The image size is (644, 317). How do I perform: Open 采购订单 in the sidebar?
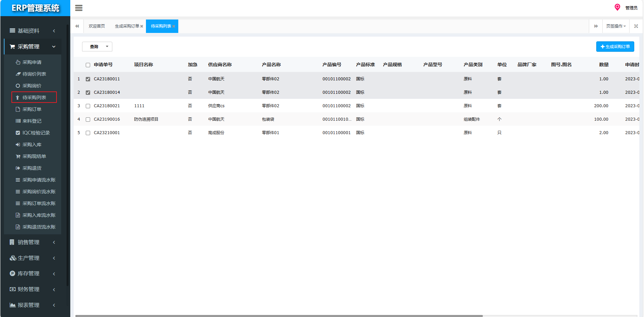32,109
